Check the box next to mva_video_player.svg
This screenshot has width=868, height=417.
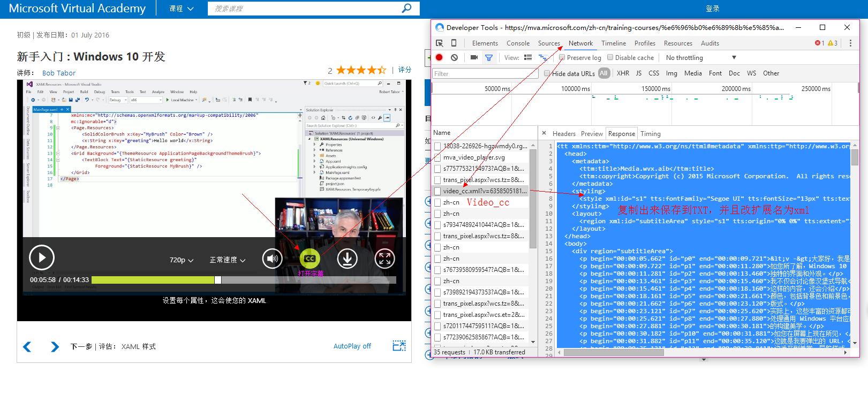pyautogui.click(x=437, y=157)
